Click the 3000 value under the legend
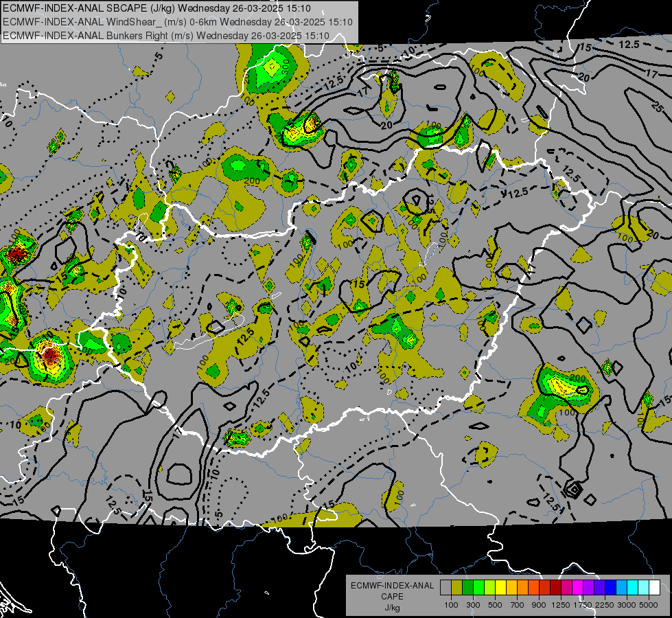The height and width of the screenshot is (618, 672). pyautogui.click(x=627, y=605)
